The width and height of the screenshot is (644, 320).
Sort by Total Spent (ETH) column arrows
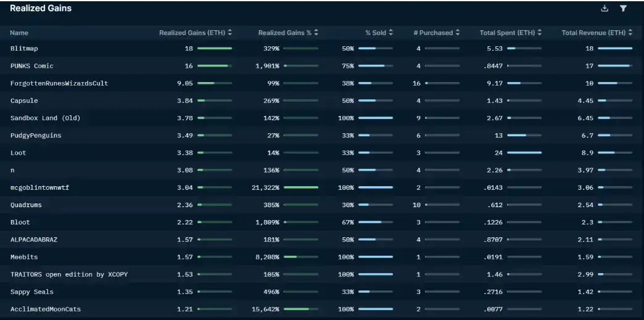(x=539, y=33)
